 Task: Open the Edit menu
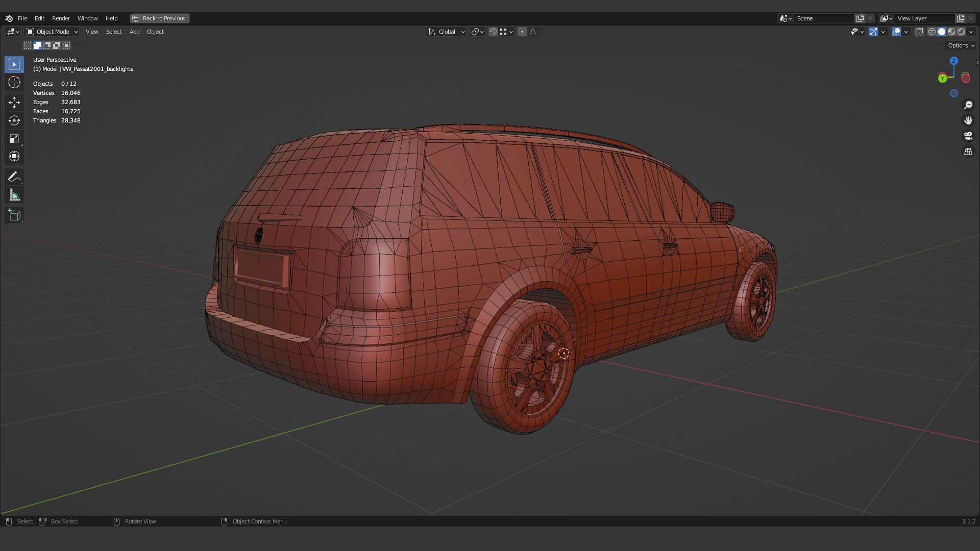click(39, 18)
